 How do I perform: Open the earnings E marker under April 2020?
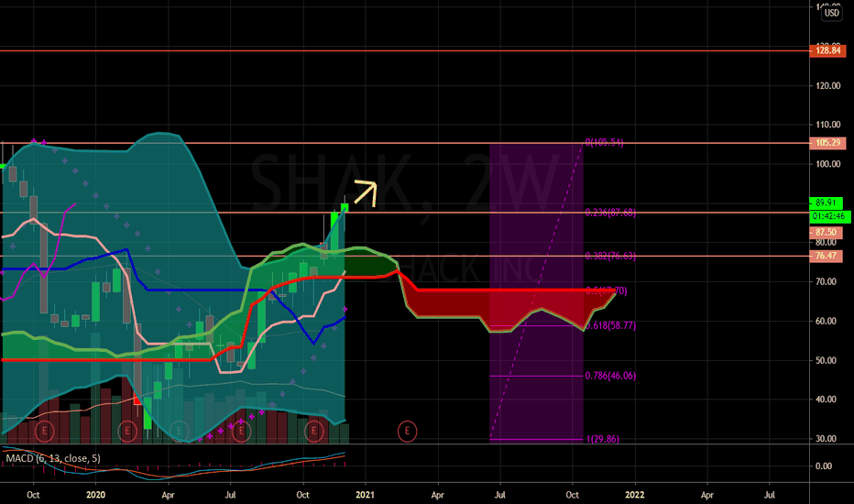click(180, 431)
